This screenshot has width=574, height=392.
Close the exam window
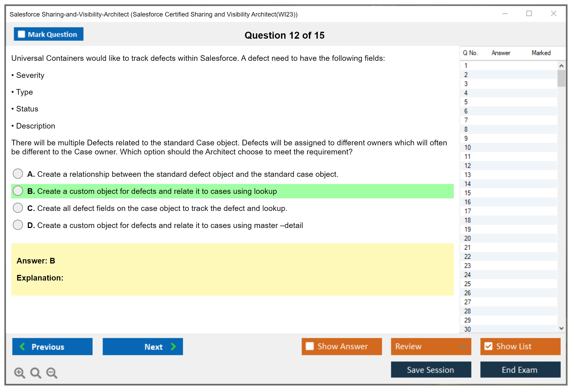[553, 14]
